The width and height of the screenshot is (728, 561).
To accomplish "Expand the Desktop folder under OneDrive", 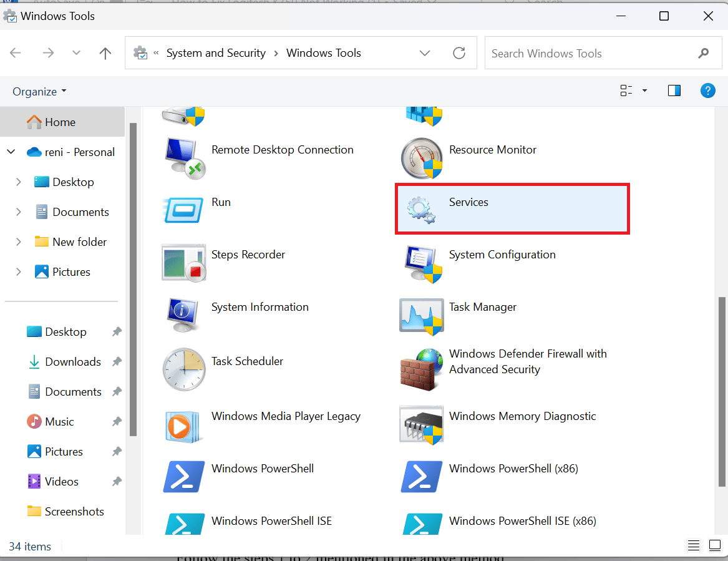I will (19, 182).
